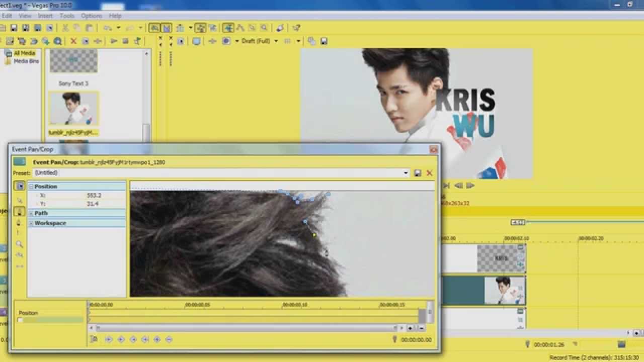
Task: Collapse the Position property group
Action: (x=31, y=187)
